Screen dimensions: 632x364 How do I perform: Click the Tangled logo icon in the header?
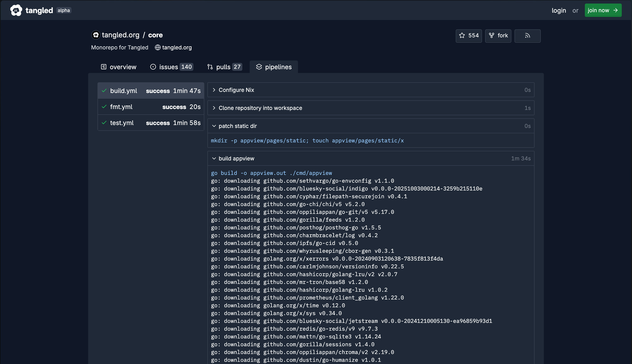coord(16,10)
